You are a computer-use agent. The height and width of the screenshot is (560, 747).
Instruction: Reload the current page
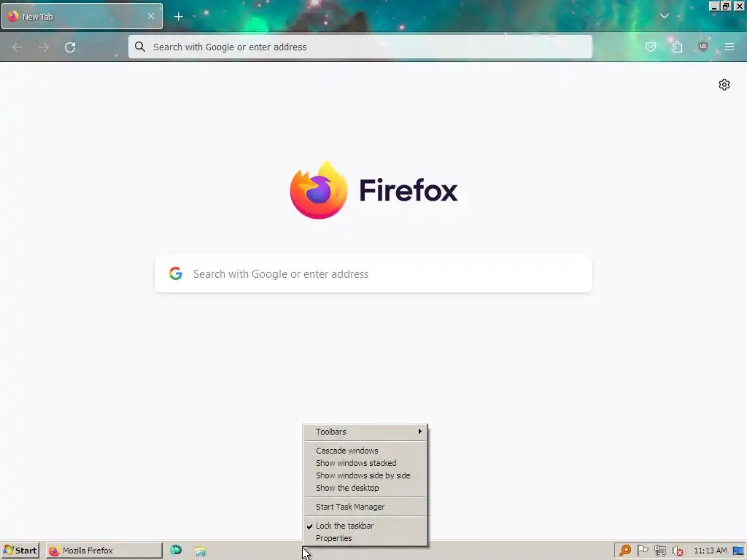coord(70,47)
